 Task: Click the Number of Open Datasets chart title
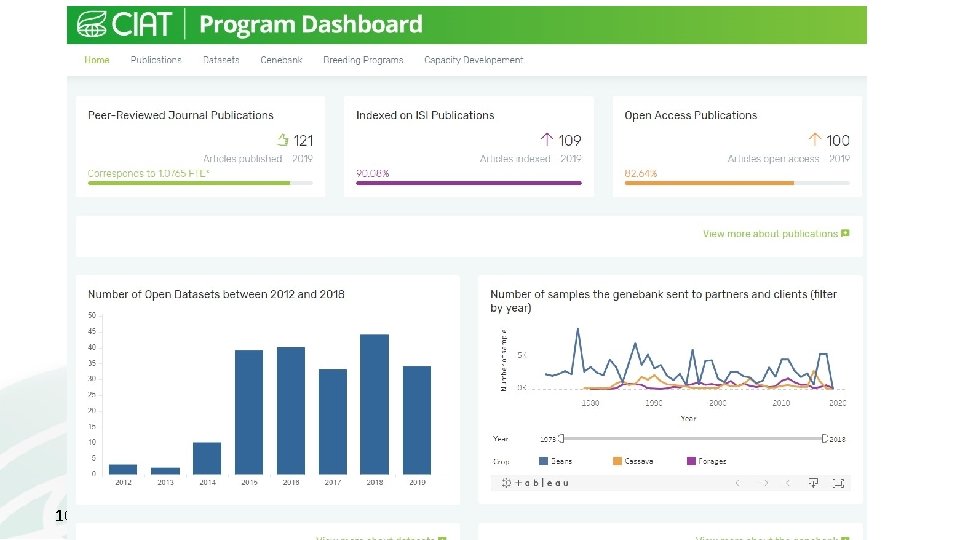(216, 294)
